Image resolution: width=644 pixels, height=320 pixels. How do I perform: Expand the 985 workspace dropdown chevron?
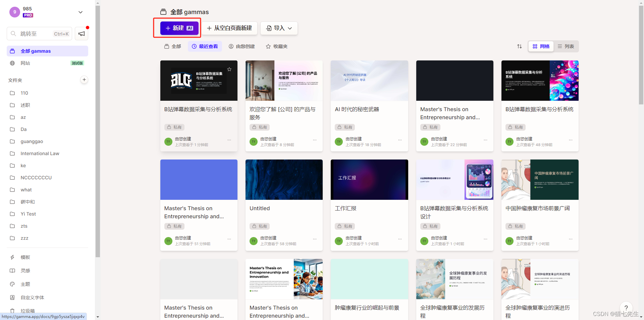(x=80, y=12)
